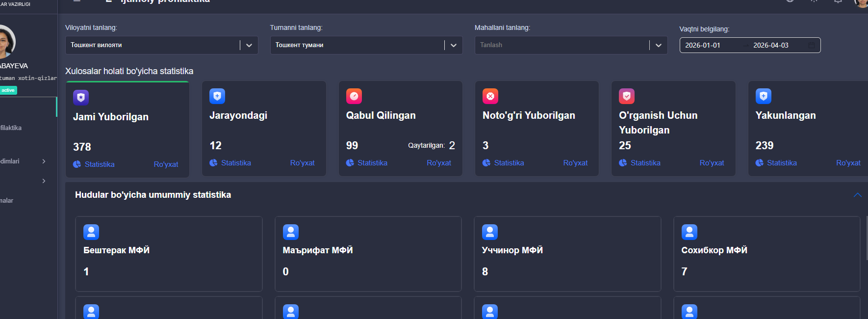Click the Jami Yuborilgan count 378

(x=82, y=147)
